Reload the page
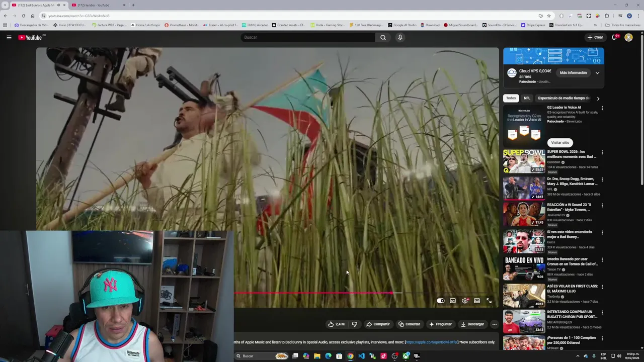The width and height of the screenshot is (644, 362). click(23, 16)
